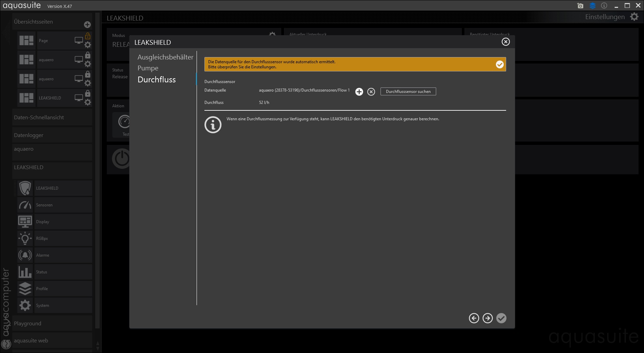The width and height of the screenshot is (644, 353).
Task: Select the Pumpe tab
Action: 148,68
